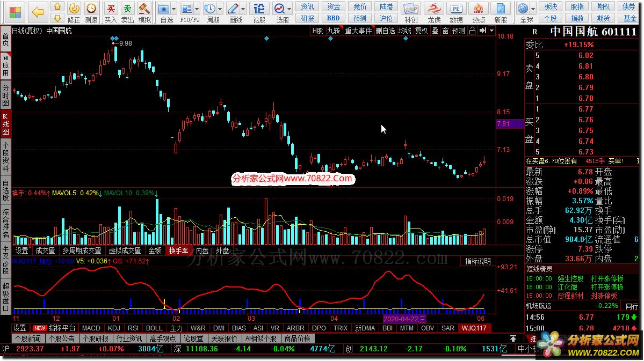Expand the 周期 dropdown arrow
This screenshot has height=361, width=644.
point(220,9)
